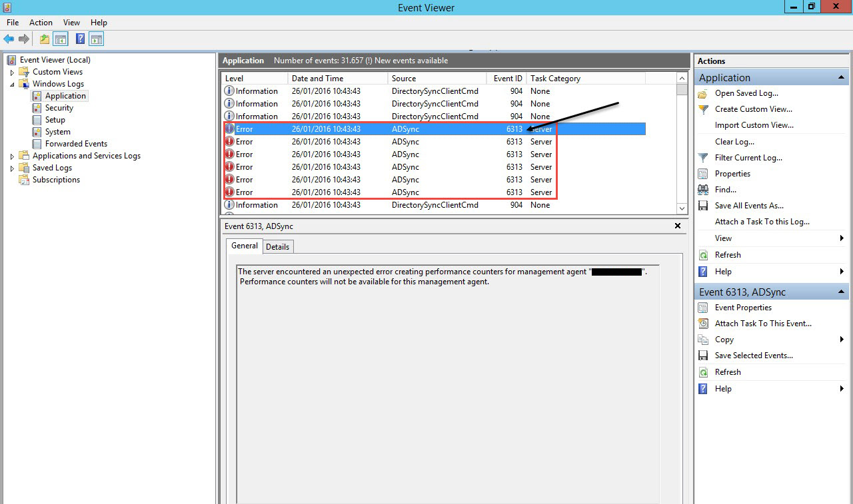Click the Attach Task To This Event icon
Screen dimensions: 853x504
704,323
